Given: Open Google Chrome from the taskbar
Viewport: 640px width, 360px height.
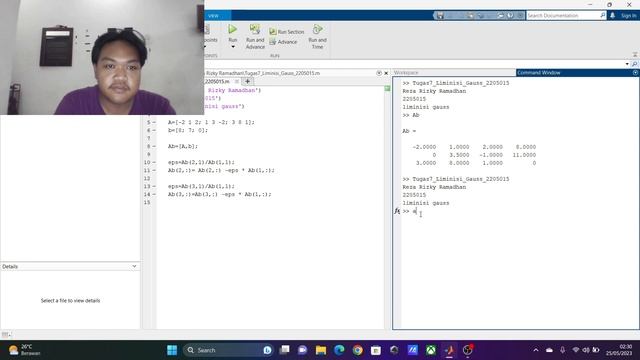Looking at the screenshot, I should (x=358, y=350).
